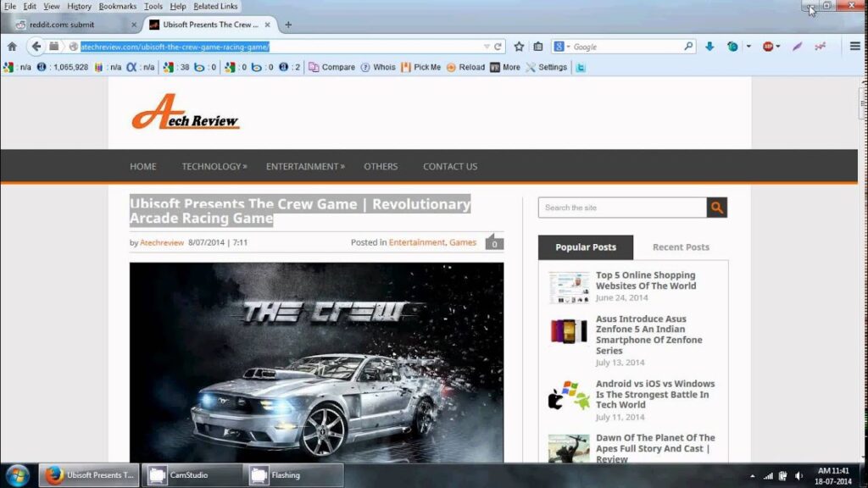Open the OTHERS nav link

tap(381, 167)
